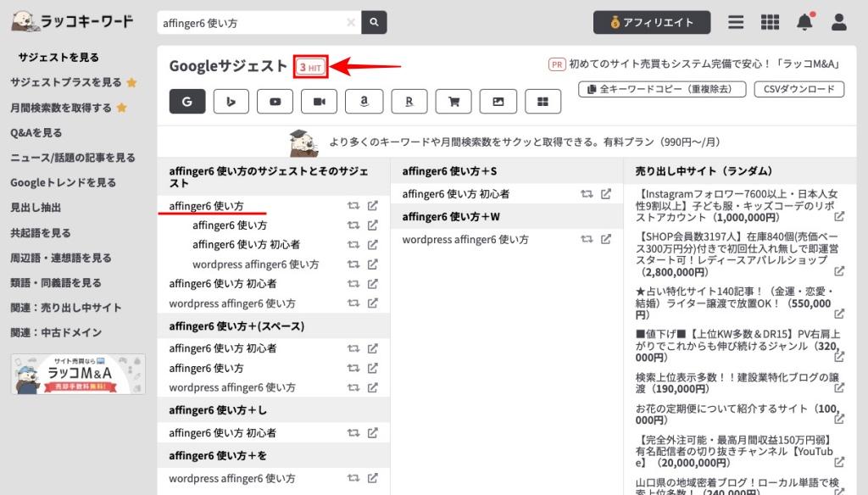Open お花の定期便 site listing
Viewport: 868px width, 495px height.
coord(737,414)
